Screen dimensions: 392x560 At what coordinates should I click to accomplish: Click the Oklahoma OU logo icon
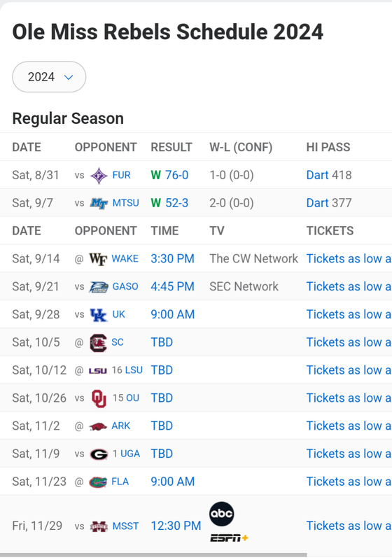pos(99,398)
